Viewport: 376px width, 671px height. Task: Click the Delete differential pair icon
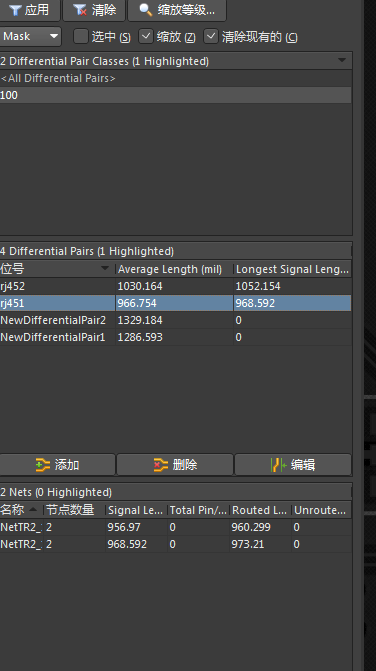161,465
